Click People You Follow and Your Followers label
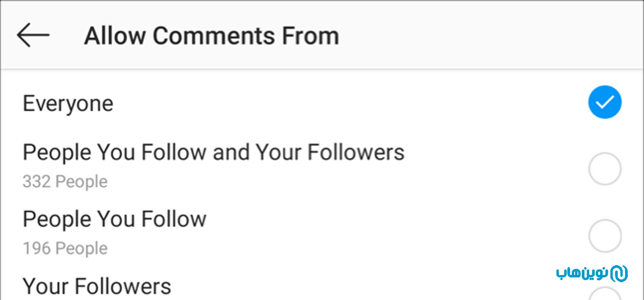The image size is (644, 300). click(x=214, y=152)
